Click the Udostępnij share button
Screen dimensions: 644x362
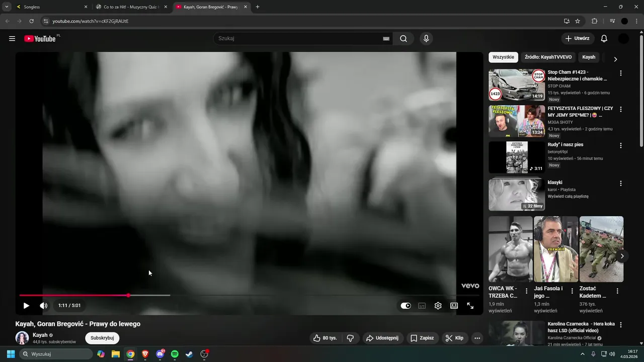pyautogui.click(x=382, y=338)
